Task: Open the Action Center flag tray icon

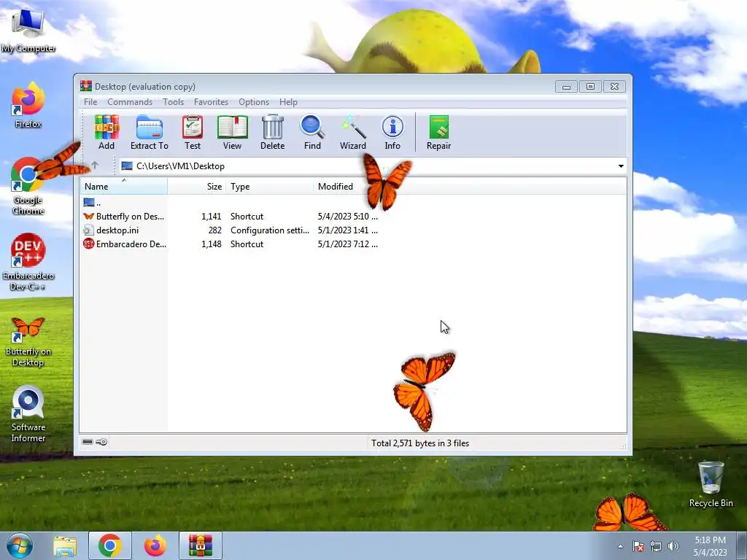Action: [x=638, y=547]
